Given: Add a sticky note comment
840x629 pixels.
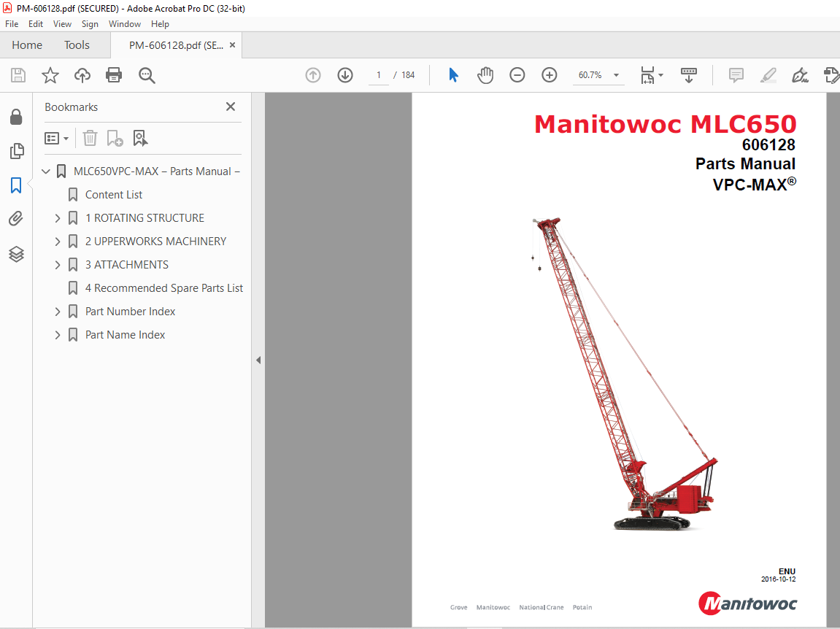Looking at the screenshot, I should 736,75.
